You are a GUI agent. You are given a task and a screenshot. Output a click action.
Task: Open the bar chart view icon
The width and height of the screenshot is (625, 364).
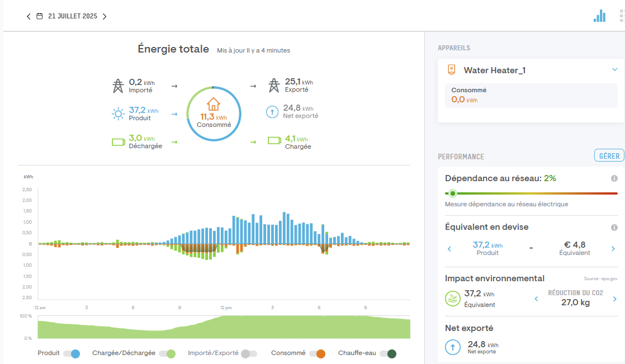click(599, 16)
